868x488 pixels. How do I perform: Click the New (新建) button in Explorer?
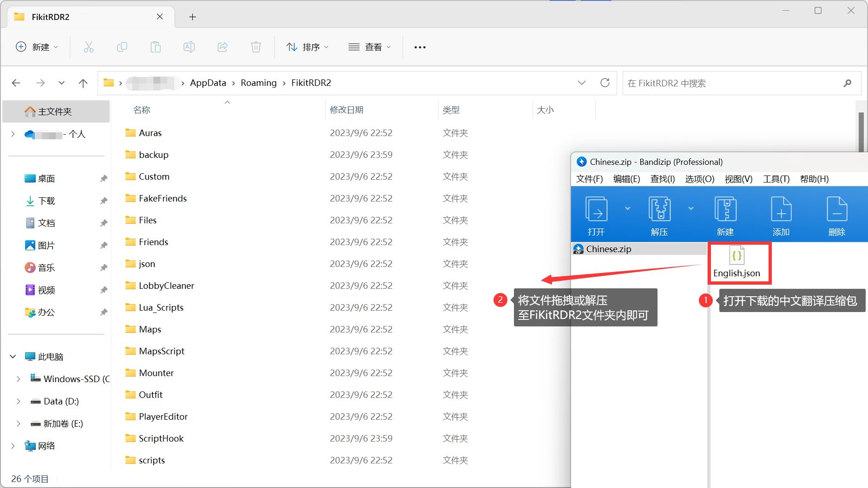[x=37, y=47]
